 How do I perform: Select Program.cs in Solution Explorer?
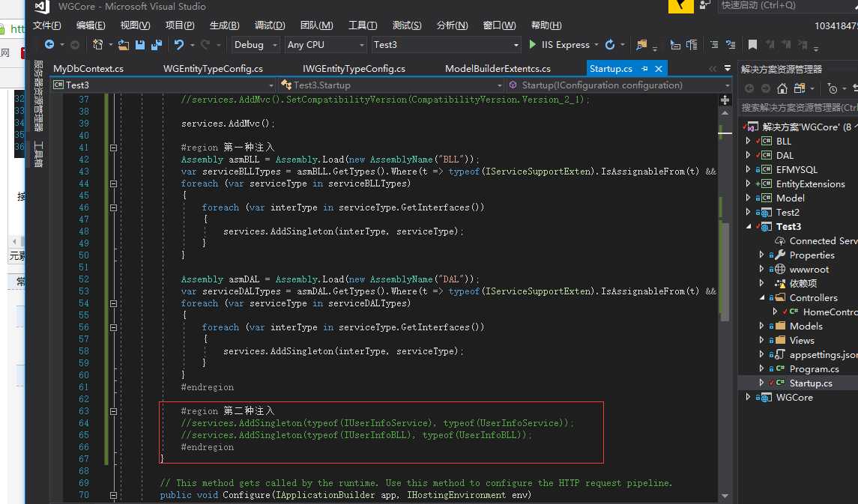click(815, 369)
